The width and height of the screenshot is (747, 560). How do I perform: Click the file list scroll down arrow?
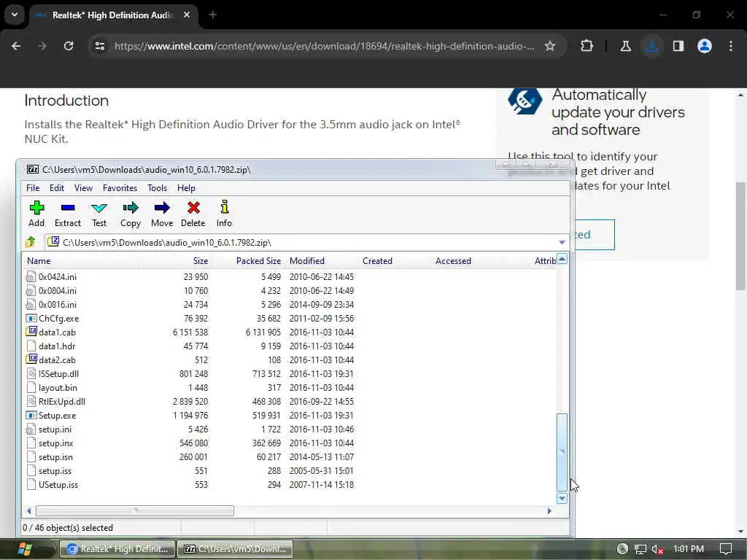[x=562, y=498]
